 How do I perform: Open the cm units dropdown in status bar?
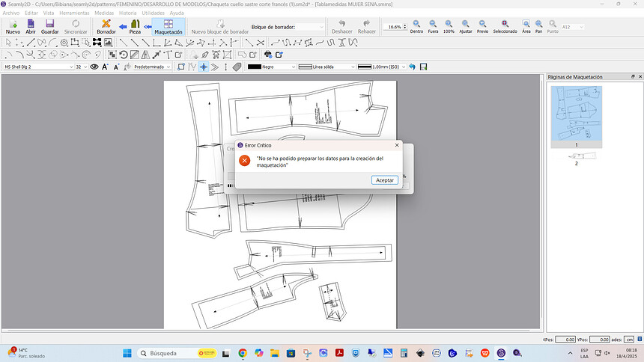click(x=629, y=340)
